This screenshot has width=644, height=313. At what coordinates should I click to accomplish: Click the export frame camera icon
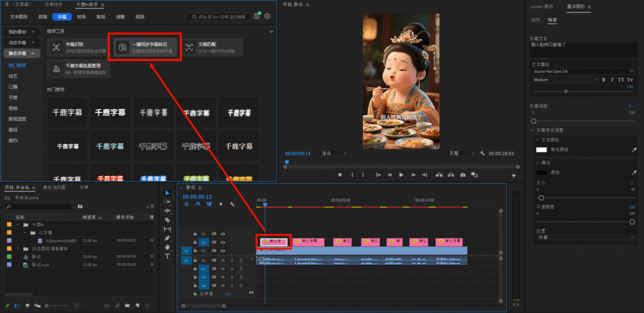click(463, 174)
